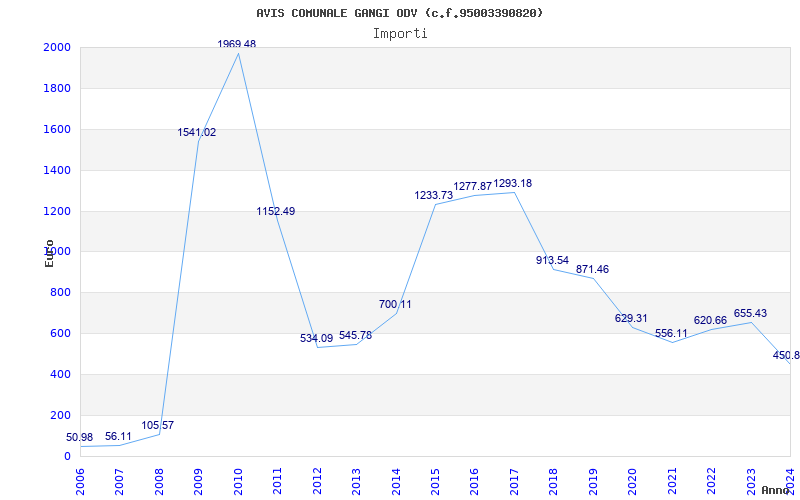Click the 556.11 data label
Viewport: 800px width, 500px height.
click(671, 334)
